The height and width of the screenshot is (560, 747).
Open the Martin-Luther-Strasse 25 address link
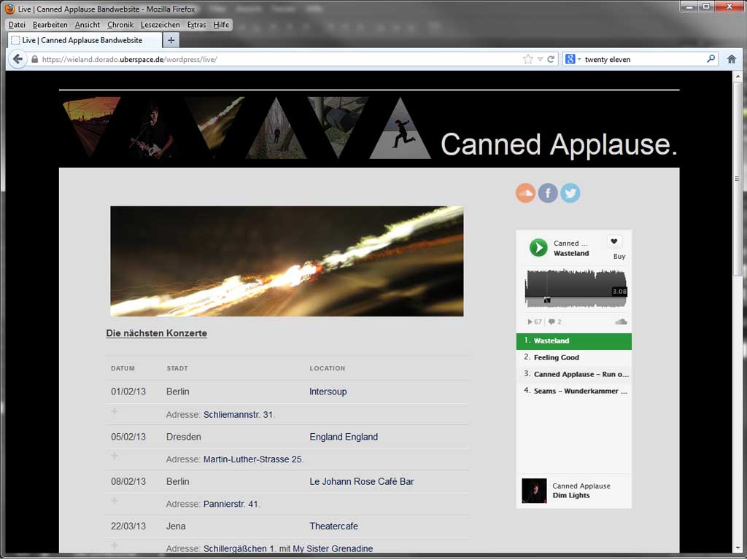coord(252,459)
